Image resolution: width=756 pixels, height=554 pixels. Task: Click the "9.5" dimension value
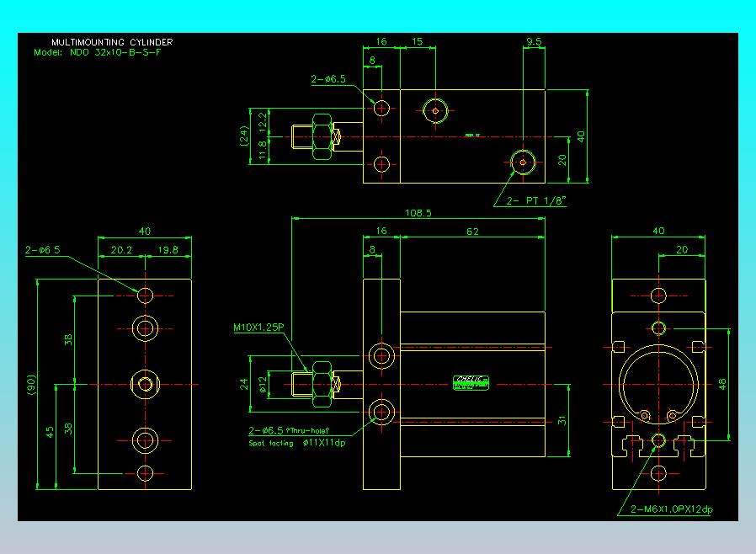click(534, 41)
